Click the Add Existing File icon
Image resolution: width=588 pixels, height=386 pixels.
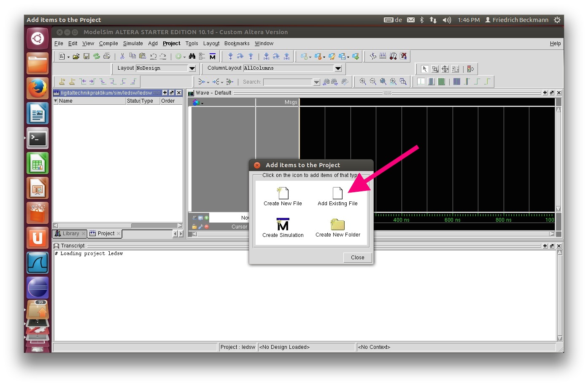tap(337, 193)
